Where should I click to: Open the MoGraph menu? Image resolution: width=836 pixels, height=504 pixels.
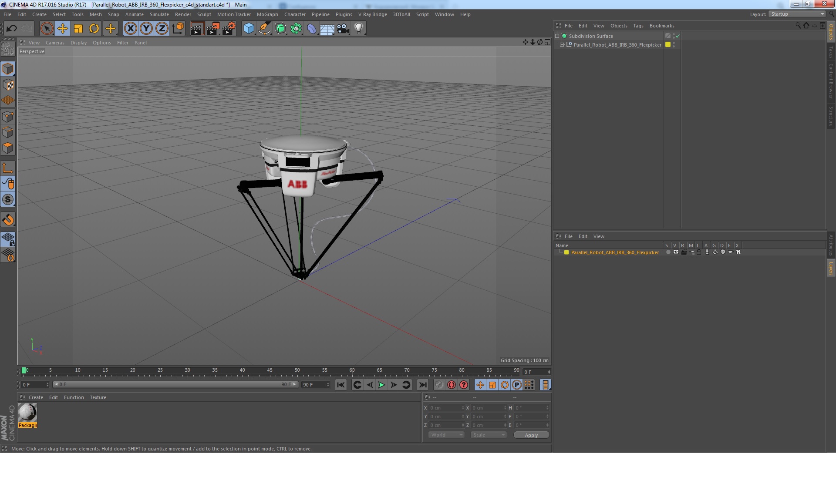[267, 14]
